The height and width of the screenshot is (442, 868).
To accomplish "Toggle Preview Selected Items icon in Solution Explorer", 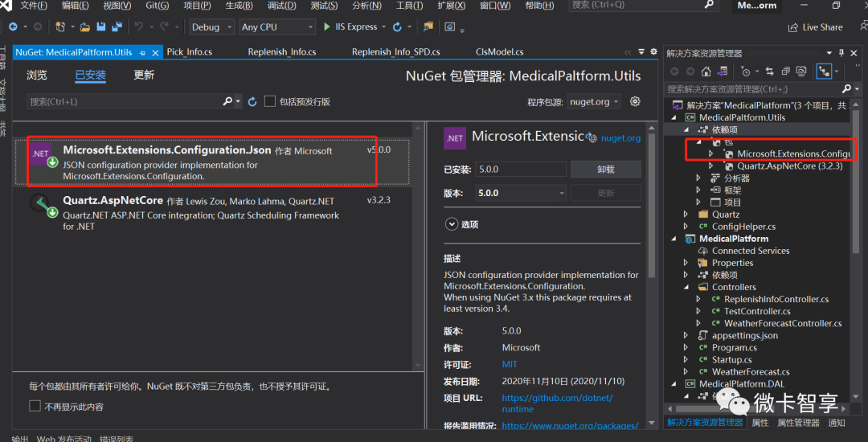I will pyautogui.click(x=824, y=72).
